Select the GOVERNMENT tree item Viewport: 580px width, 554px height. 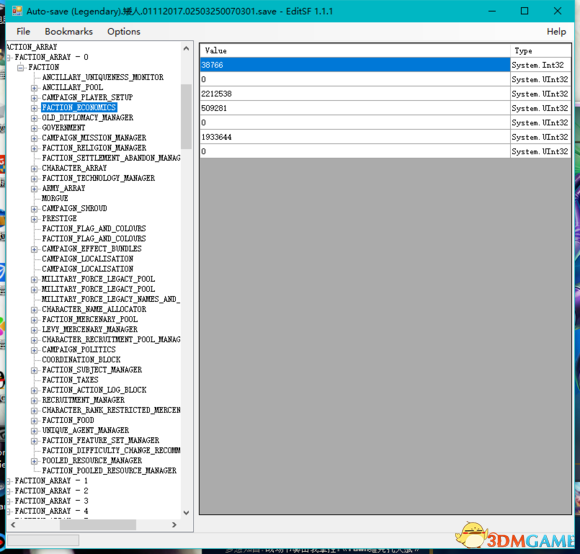click(x=63, y=128)
